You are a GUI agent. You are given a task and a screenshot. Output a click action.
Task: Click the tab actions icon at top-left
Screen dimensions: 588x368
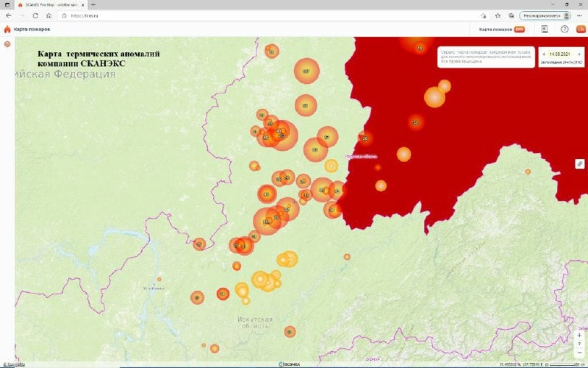(7, 5)
